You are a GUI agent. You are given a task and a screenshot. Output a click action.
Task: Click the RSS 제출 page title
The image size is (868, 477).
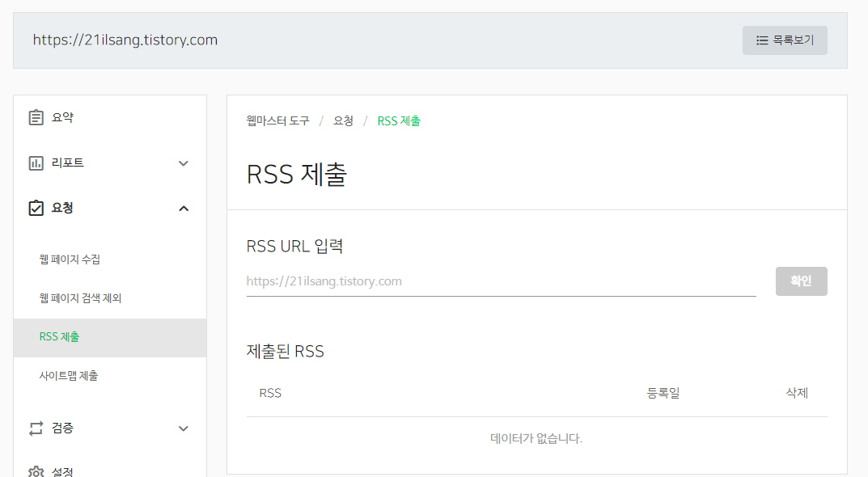[297, 175]
